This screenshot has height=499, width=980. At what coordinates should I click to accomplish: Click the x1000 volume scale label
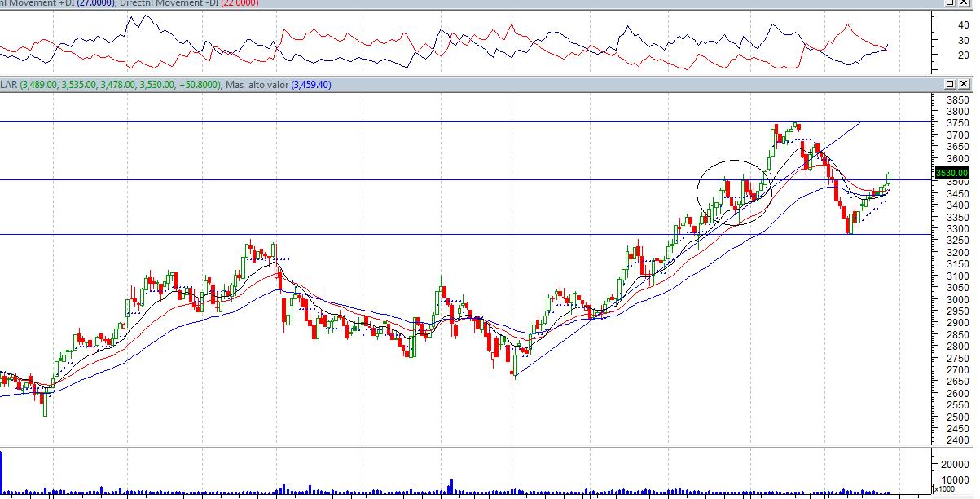click(x=944, y=489)
